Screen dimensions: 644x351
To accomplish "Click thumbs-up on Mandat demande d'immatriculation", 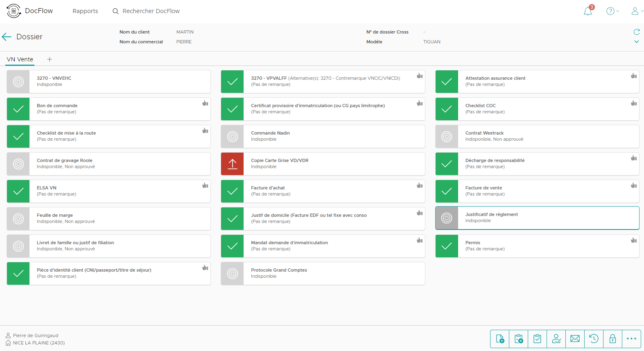I will [x=420, y=240].
